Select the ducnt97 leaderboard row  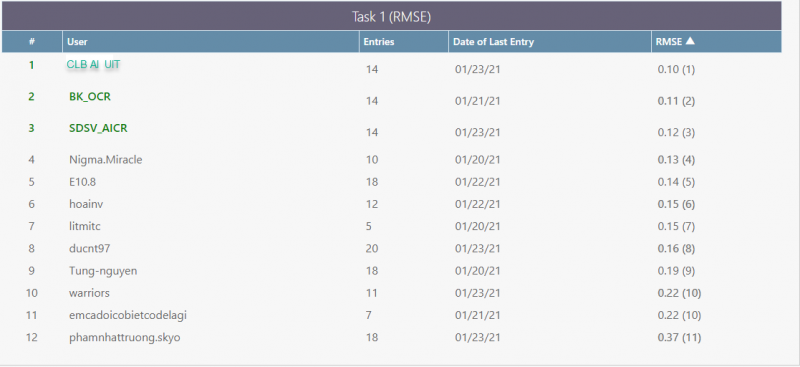[391, 249]
